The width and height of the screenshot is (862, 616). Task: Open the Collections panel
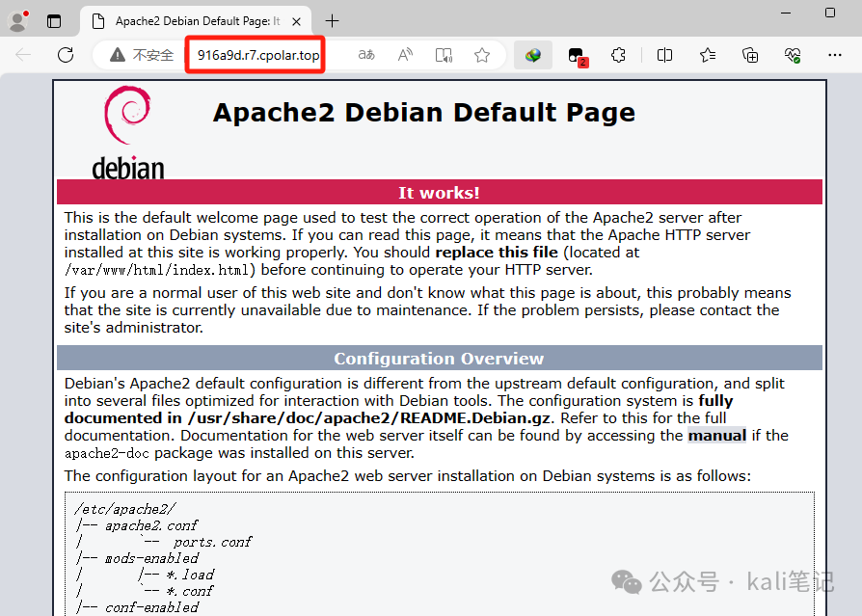click(750, 55)
